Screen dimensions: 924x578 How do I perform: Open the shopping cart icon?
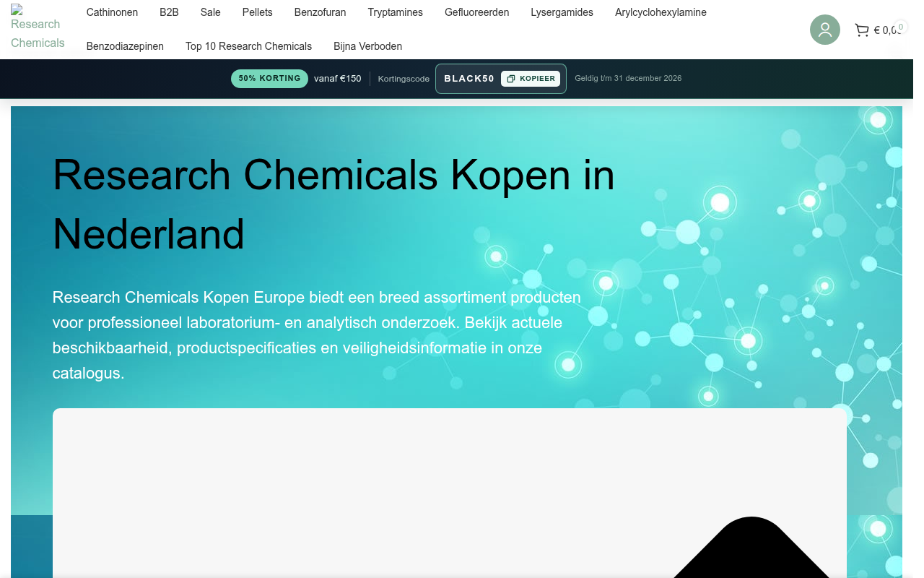862,30
